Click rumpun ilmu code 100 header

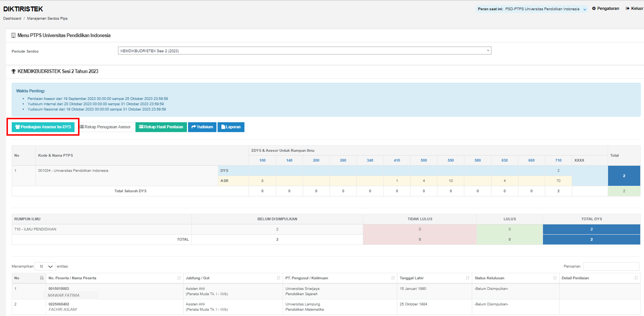coord(262,160)
